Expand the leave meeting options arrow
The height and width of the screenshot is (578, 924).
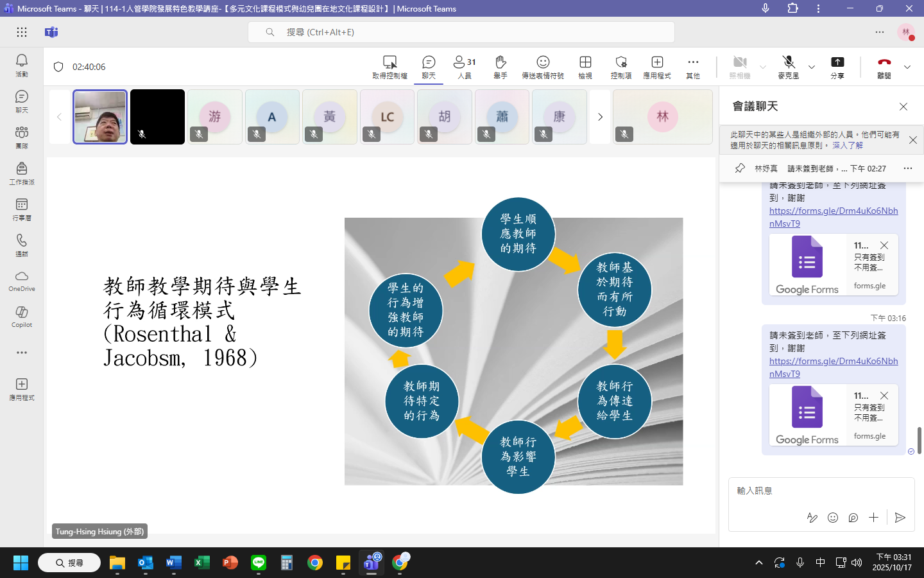[x=907, y=67]
